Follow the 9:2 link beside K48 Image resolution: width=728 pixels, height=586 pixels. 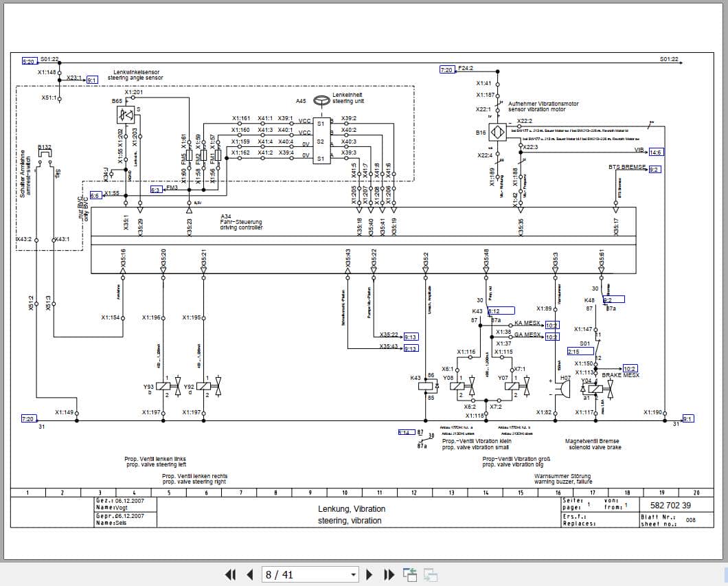tap(614, 300)
